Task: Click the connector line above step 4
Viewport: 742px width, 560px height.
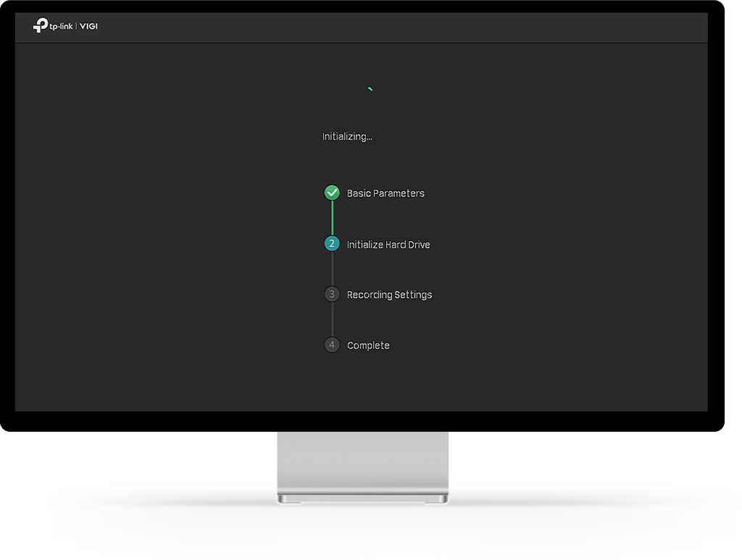Action: [332, 319]
